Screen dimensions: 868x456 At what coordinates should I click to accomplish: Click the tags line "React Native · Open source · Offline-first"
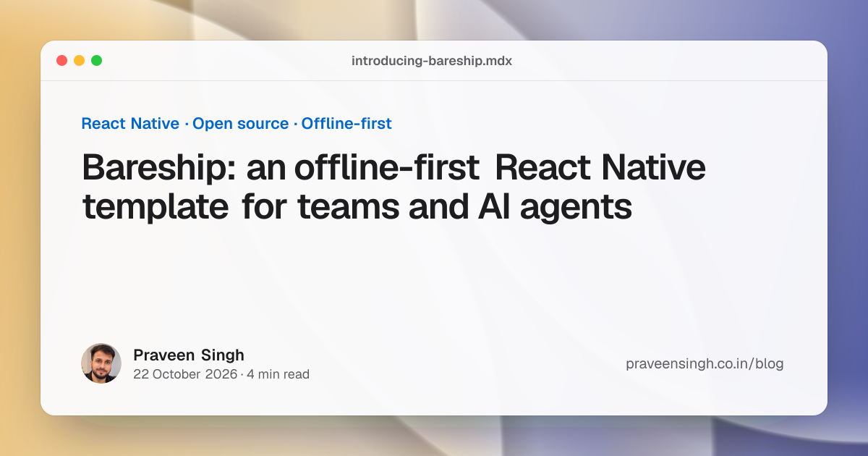237,124
